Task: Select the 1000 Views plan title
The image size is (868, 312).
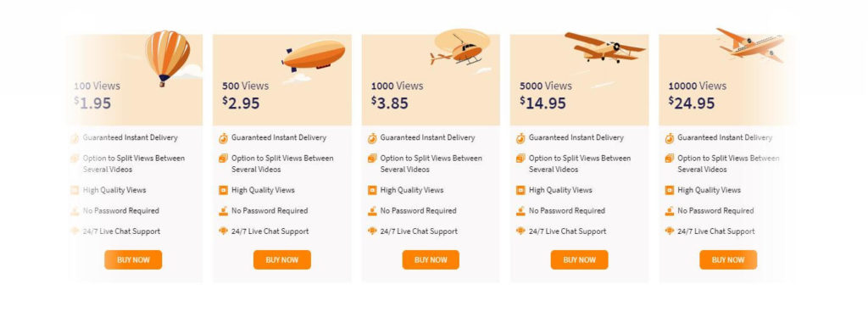Action: tap(397, 86)
